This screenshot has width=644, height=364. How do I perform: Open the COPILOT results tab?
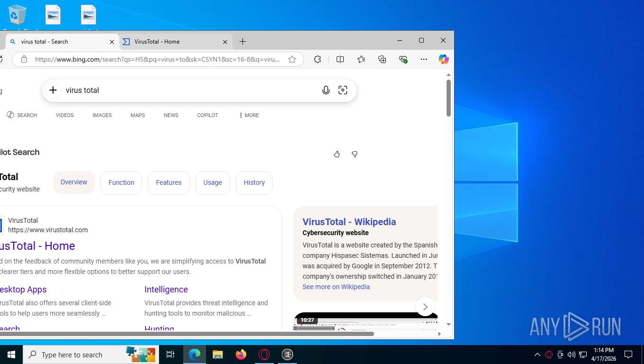coord(207,115)
